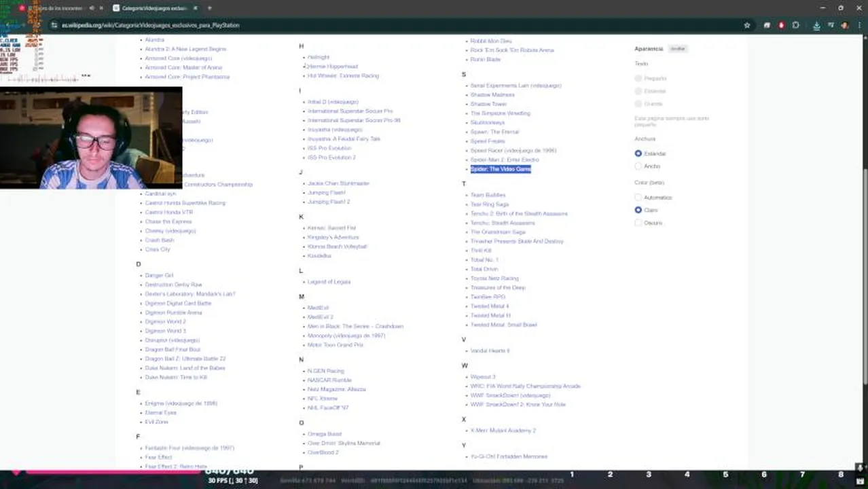This screenshot has width=868, height=489.
Task: Select the Ancho width radio button
Action: [x=638, y=166]
